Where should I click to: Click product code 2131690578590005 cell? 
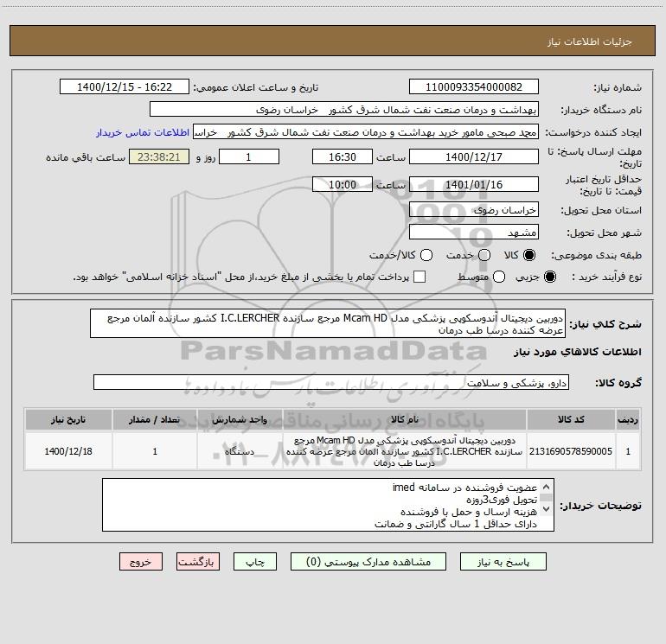571,451
